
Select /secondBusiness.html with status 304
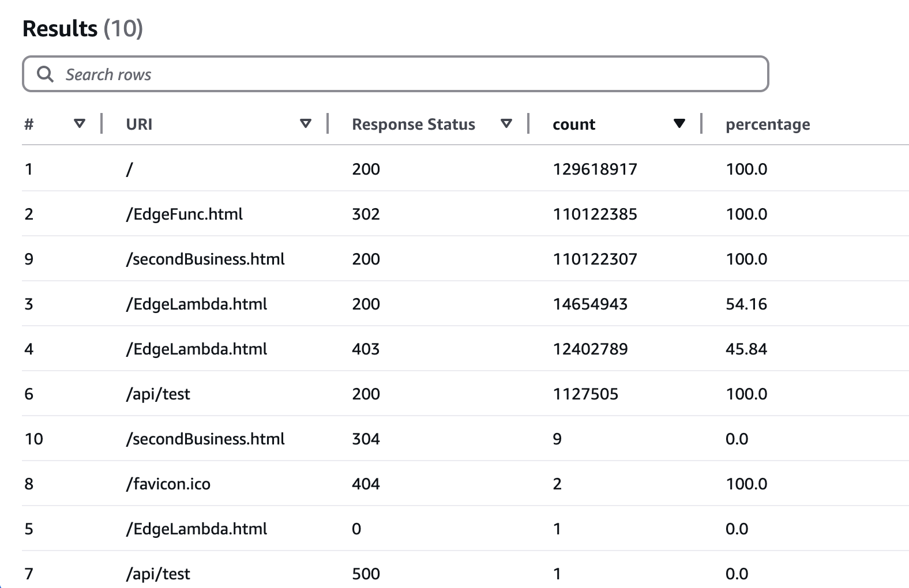(x=205, y=439)
